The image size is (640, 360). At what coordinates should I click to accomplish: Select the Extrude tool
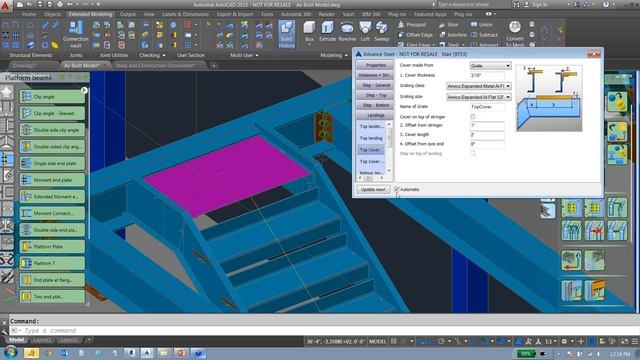pyautogui.click(x=327, y=31)
